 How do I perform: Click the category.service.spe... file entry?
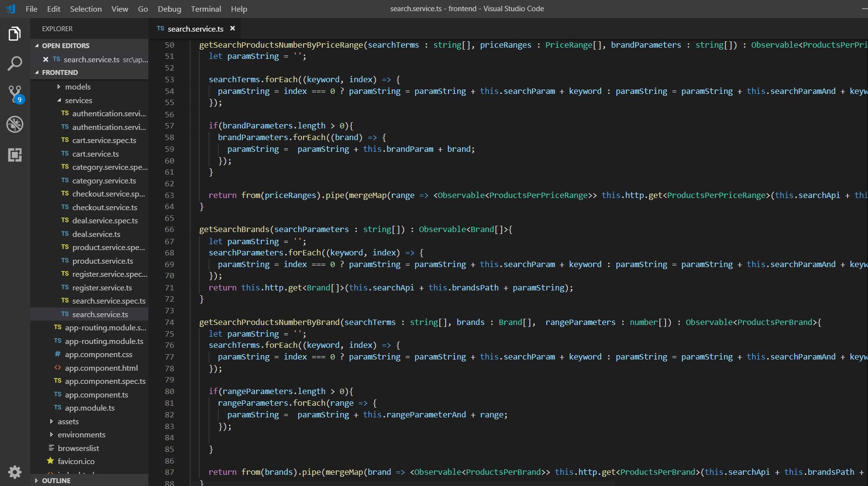coord(110,167)
